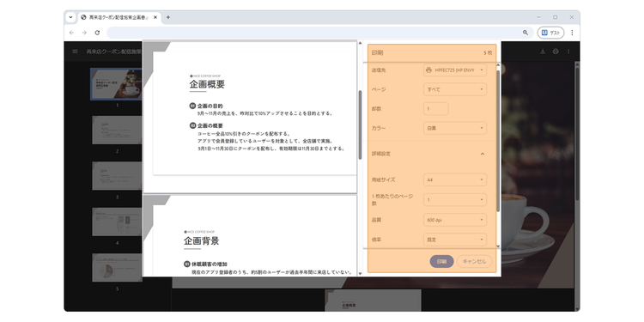
Task: Open the guest profile button
Action: tap(550, 33)
